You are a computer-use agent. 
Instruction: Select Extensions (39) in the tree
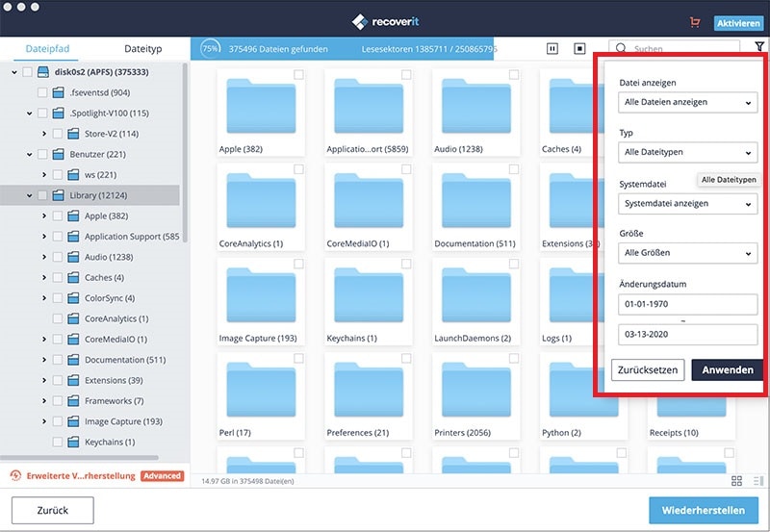coord(114,380)
